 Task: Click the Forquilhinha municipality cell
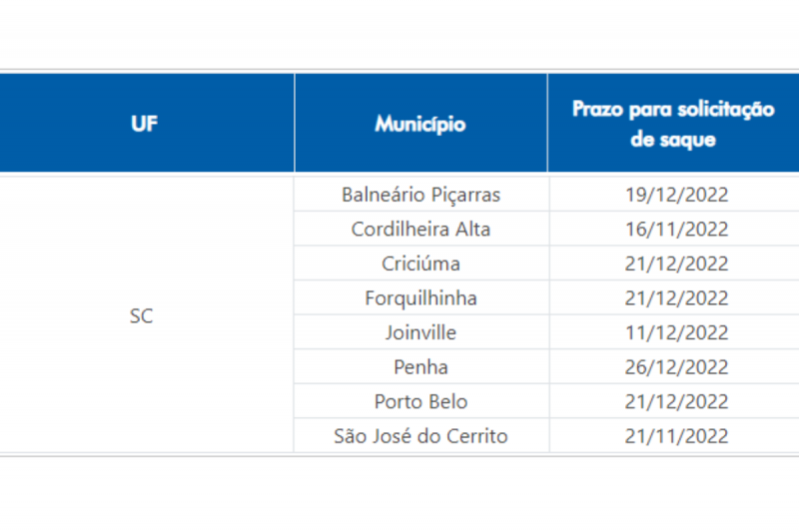[x=420, y=298]
